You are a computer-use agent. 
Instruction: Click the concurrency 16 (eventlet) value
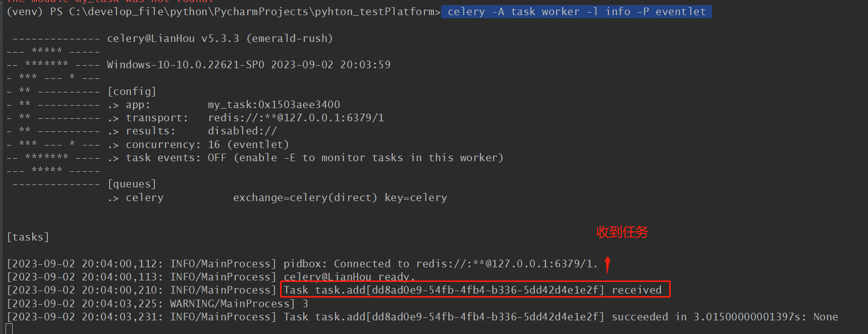tap(248, 145)
